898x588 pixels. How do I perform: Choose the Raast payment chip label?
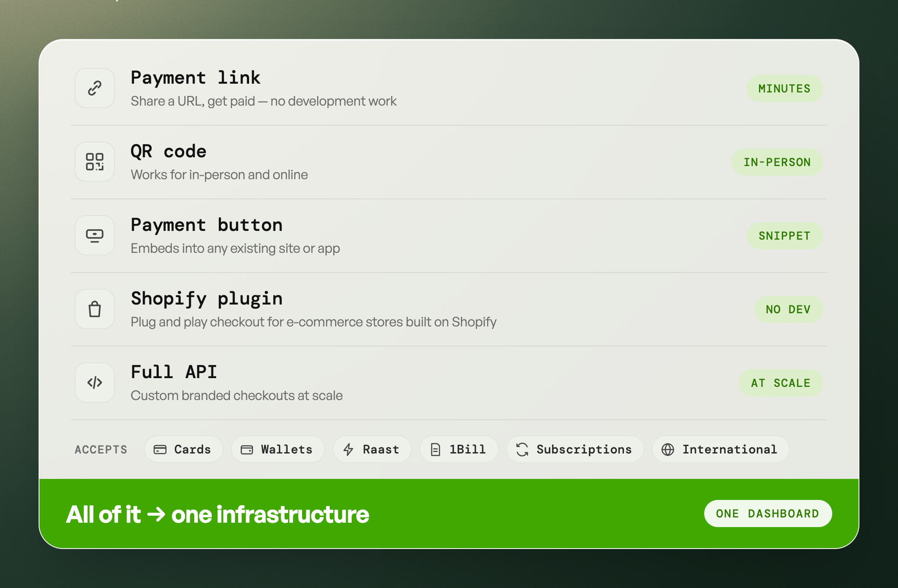pyautogui.click(x=381, y=450)
